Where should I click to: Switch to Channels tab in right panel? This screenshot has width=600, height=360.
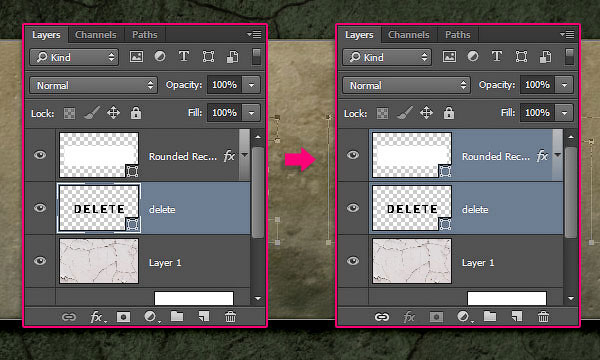coord(409,35)
